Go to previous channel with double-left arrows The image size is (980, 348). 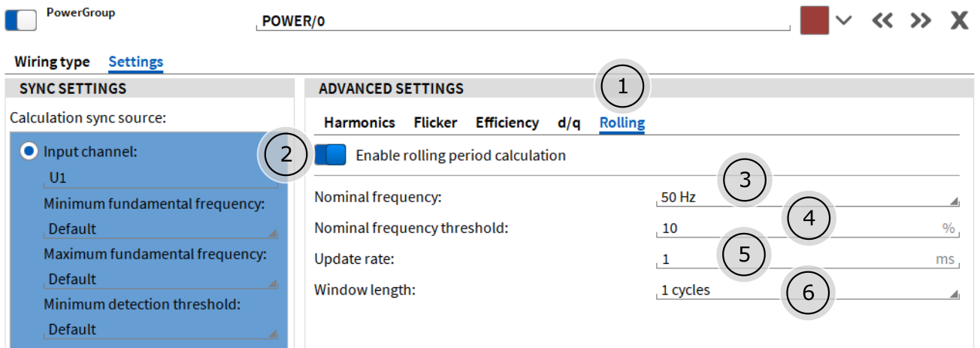882,21
